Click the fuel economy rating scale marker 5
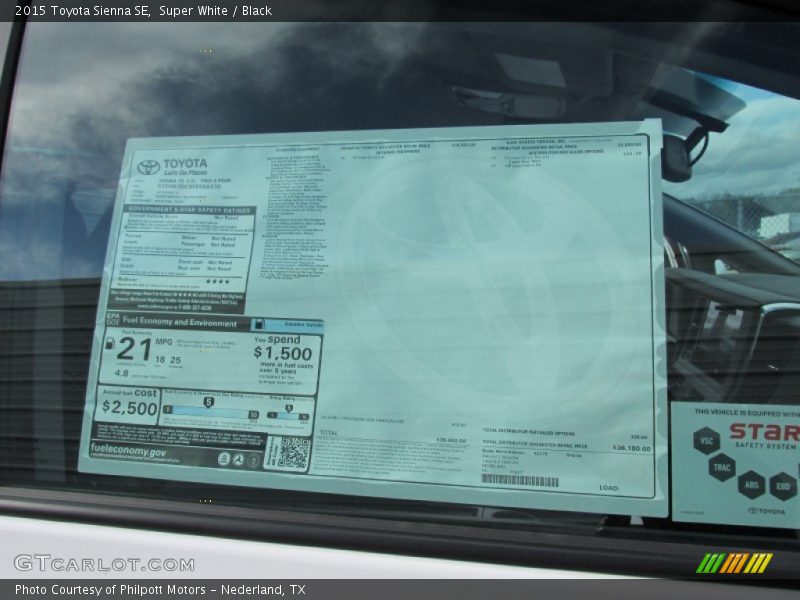 pyautogui.click(x=208, y=403)
